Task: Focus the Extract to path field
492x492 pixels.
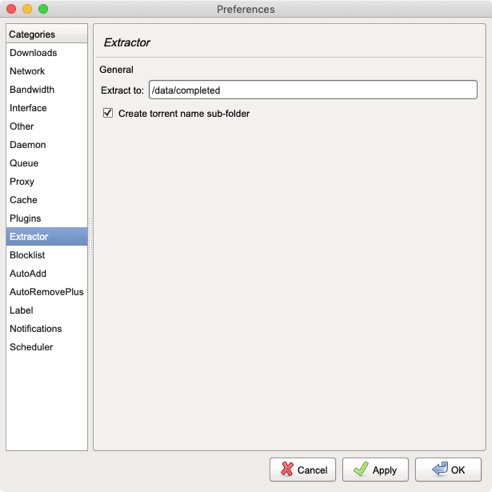Action: [x=313, y=90]
